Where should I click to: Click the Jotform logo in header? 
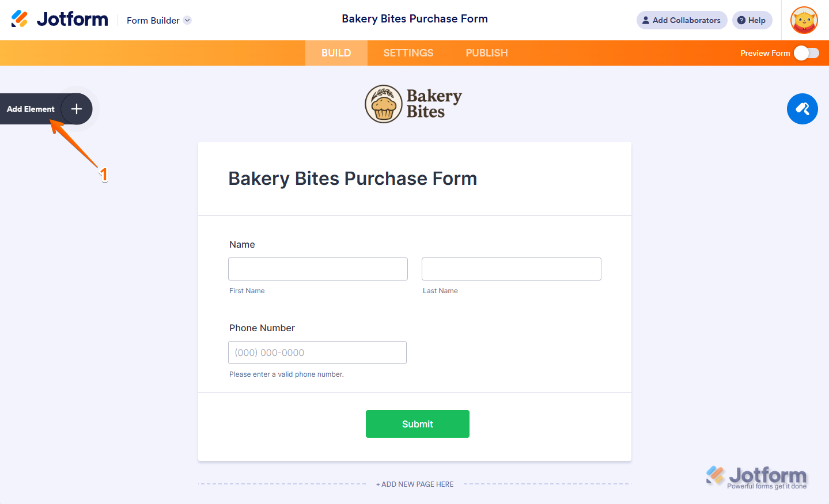59,19
